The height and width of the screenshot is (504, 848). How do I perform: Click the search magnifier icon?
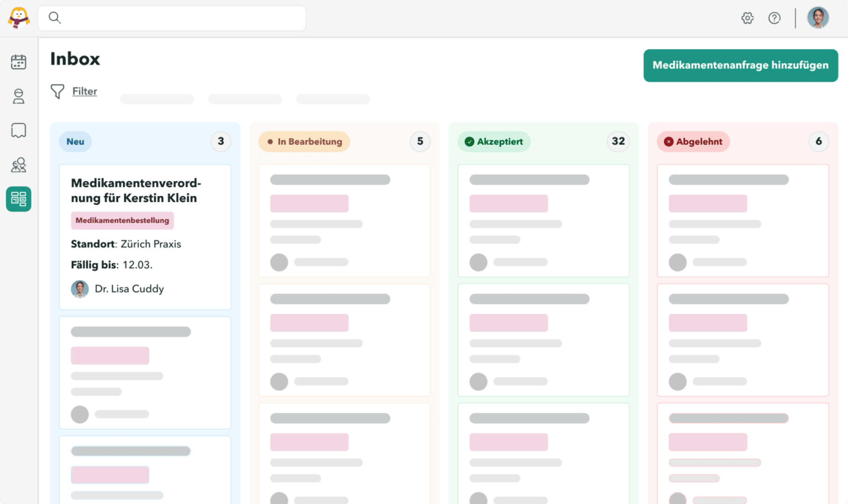coord(55,18)
